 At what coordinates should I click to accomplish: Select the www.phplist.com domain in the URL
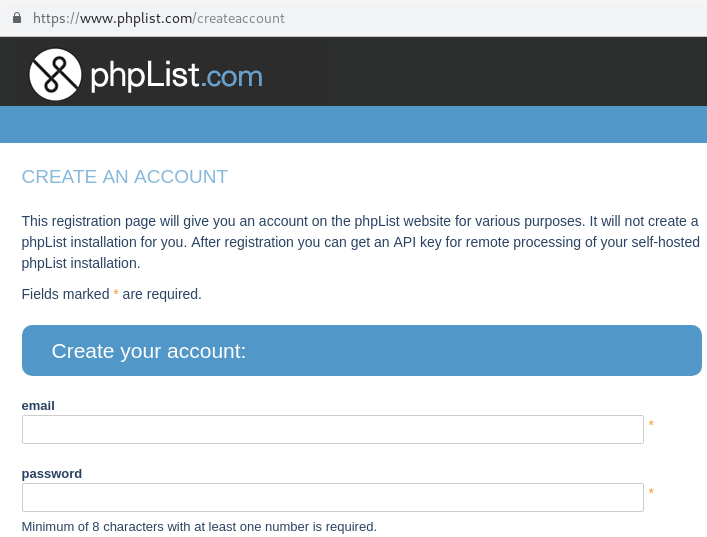pos(136,18)
